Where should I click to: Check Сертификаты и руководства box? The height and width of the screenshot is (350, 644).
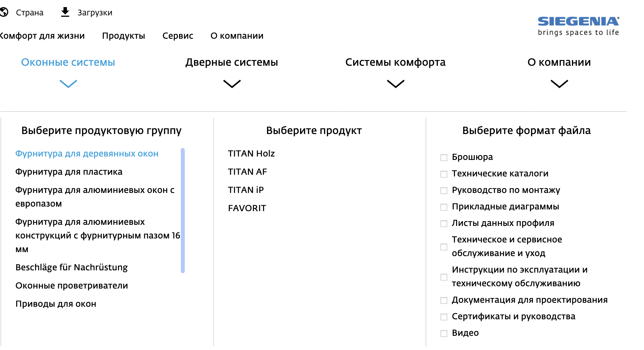(x=444, y=317)
